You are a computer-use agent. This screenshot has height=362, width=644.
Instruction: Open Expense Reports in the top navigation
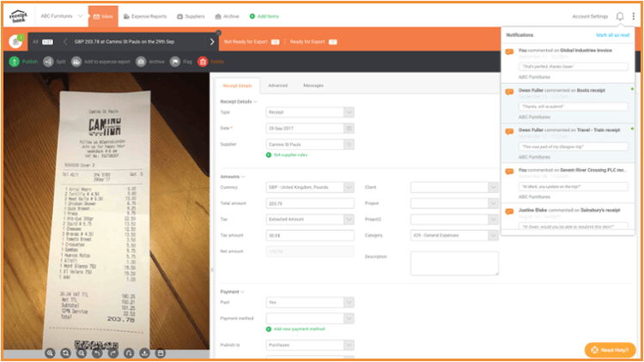[146, 16]
